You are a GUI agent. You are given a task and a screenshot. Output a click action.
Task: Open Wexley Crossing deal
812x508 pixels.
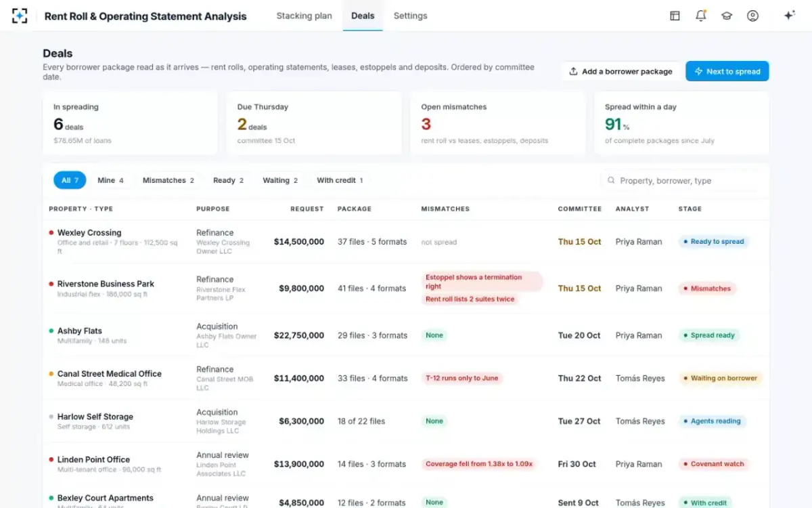coord(89,232)
